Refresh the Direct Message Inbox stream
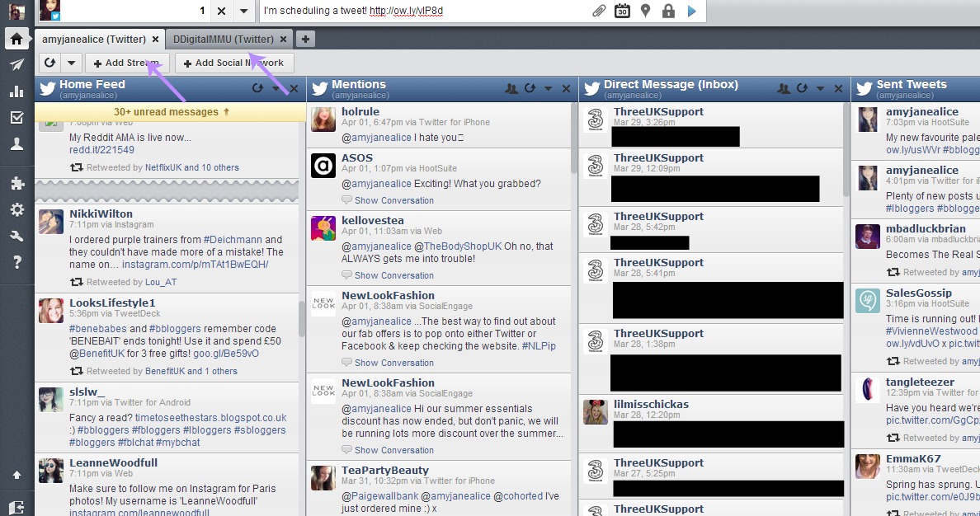 click(803, 89)
